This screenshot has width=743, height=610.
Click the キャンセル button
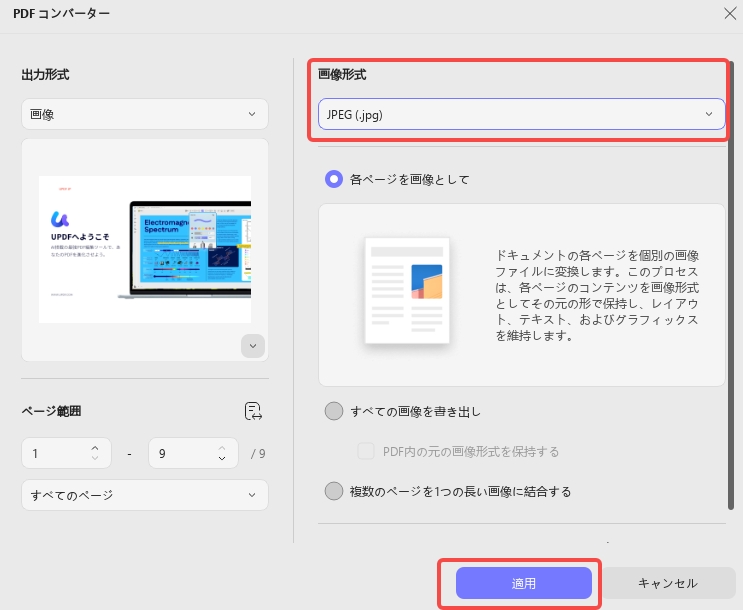tap(668, 583)
